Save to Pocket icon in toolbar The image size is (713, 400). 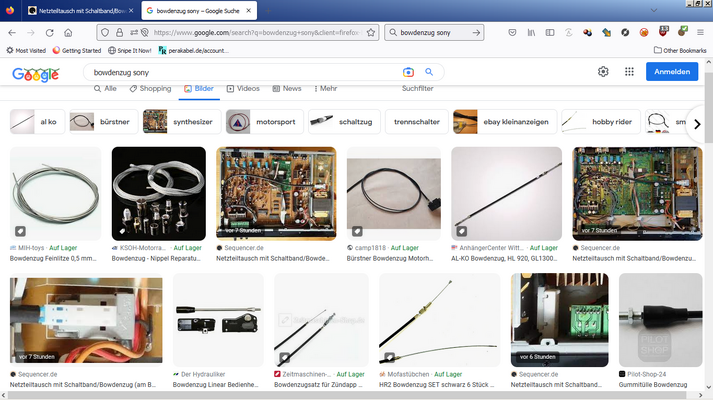pos(512,32)
